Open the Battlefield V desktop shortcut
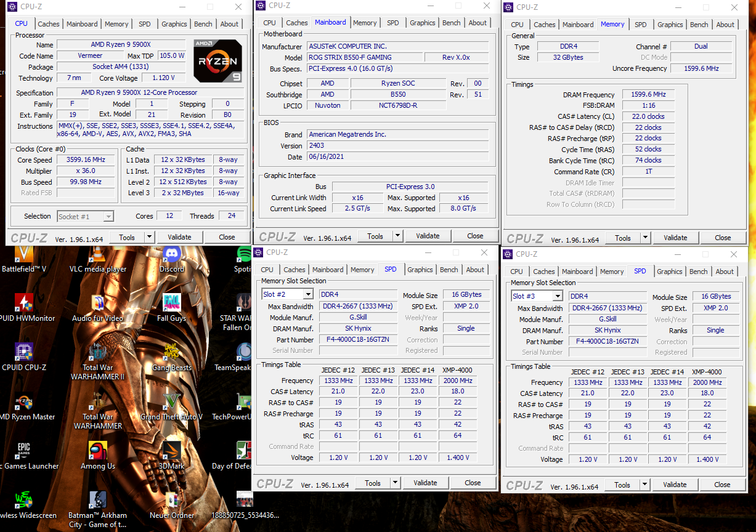 24,254
